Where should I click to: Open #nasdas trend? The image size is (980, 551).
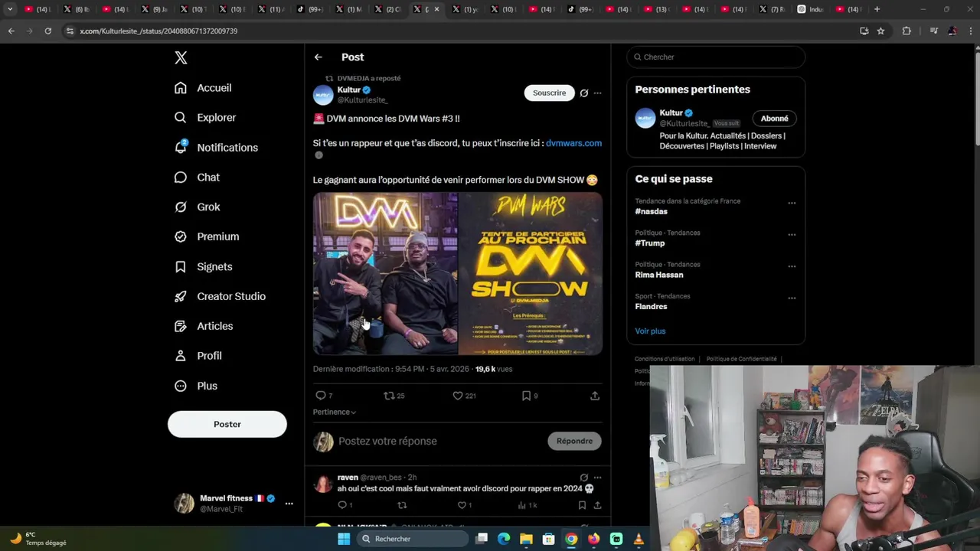point(651,211)
